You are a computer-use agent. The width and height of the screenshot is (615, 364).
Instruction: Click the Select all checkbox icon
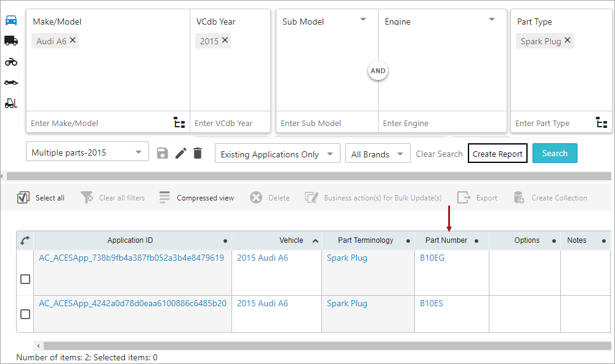[x=23, y=197]
